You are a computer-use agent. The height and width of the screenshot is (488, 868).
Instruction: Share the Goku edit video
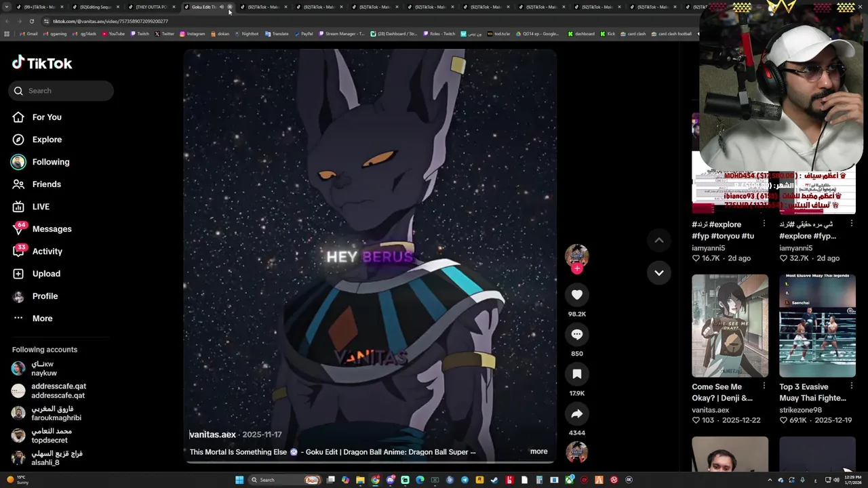[577, 413]
